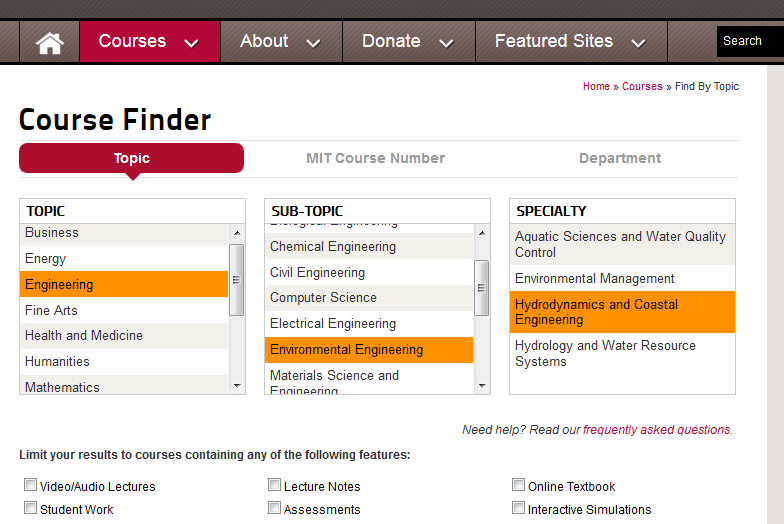Expand the Donate menu chevron

[x=446, y=43]
